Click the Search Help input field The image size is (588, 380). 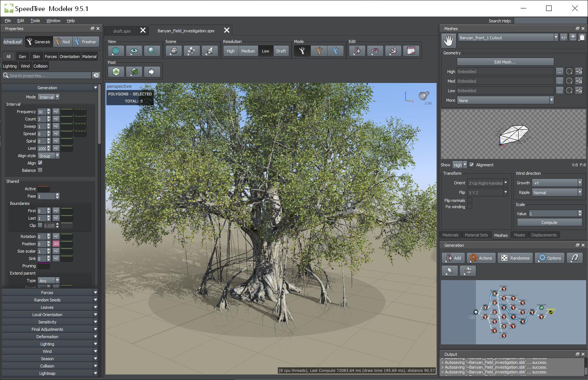[550, 21]
